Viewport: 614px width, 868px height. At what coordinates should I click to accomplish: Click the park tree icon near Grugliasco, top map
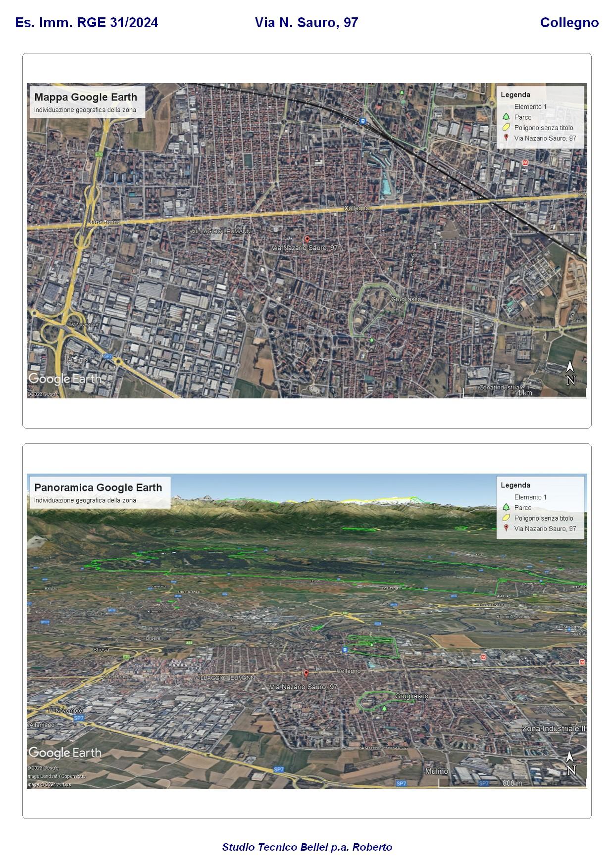[x=371, y=339]
